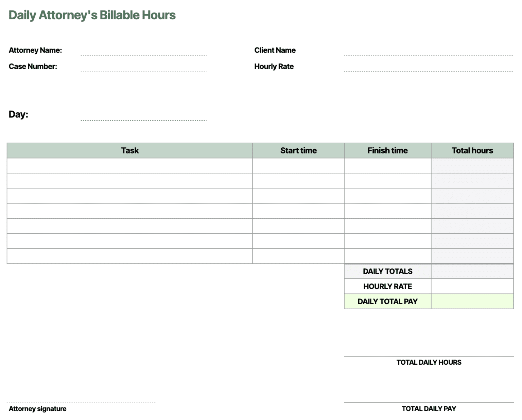
Task: Click the Attorney Name input line
Action: point(143,54)
